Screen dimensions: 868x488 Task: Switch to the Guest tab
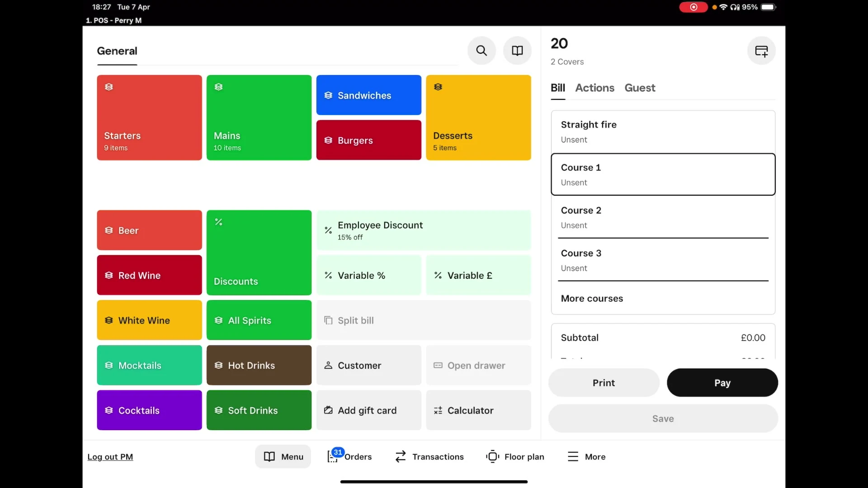pos(639,88)
